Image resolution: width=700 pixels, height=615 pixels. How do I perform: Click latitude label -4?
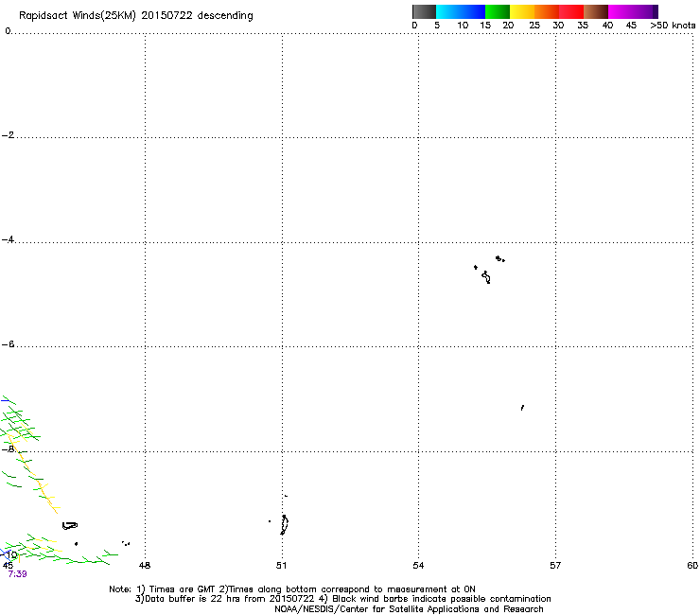8,239
